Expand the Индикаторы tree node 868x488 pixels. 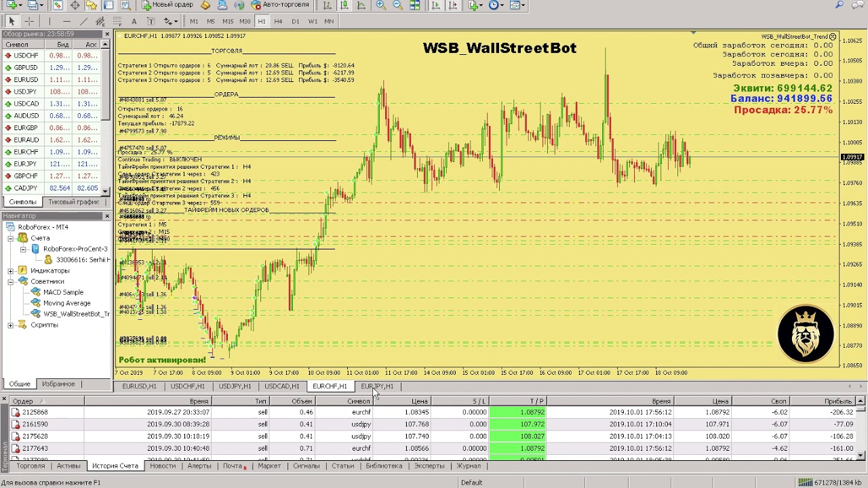pos(11,271)
